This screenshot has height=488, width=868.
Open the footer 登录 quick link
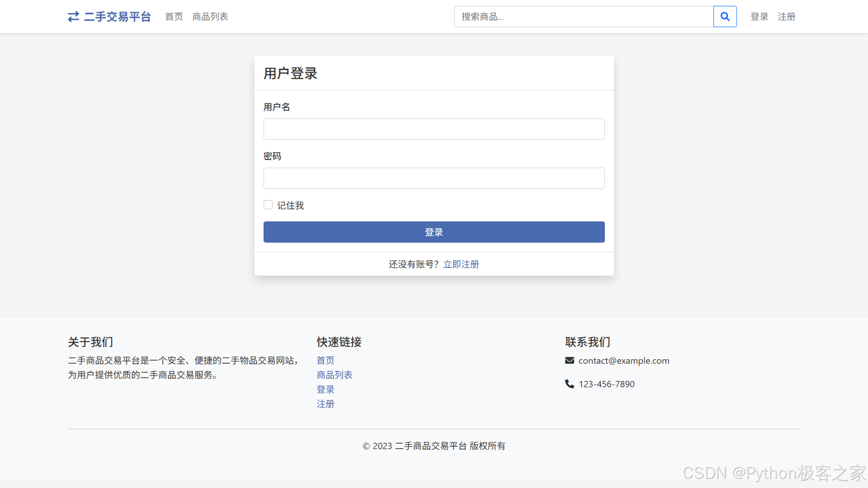[325, 390]
